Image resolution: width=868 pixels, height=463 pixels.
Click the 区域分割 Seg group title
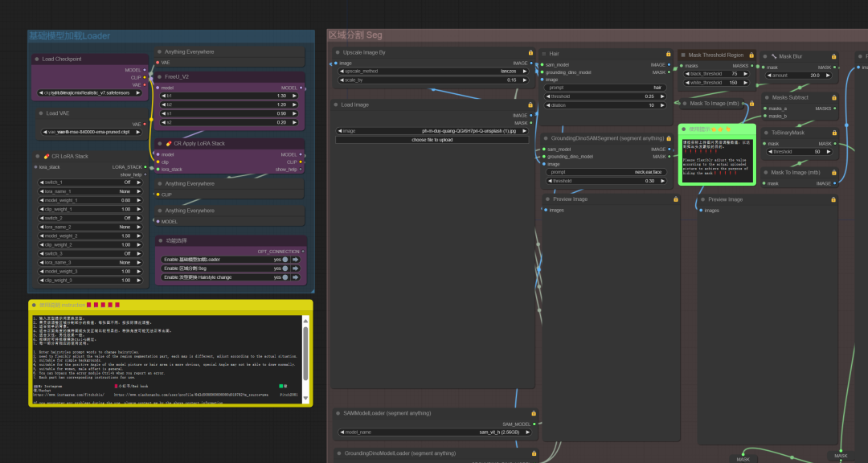point(355,35)
